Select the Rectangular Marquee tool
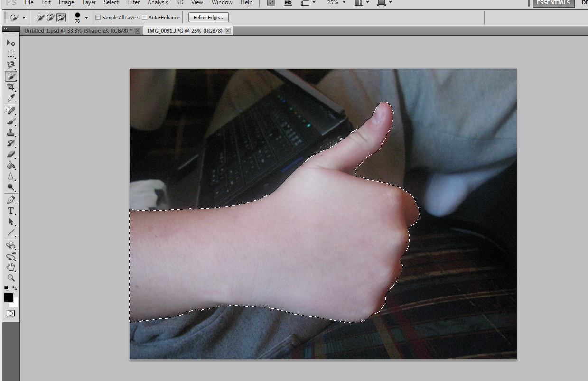This screenshot has width=588, height=381. [x=11, y=54]
